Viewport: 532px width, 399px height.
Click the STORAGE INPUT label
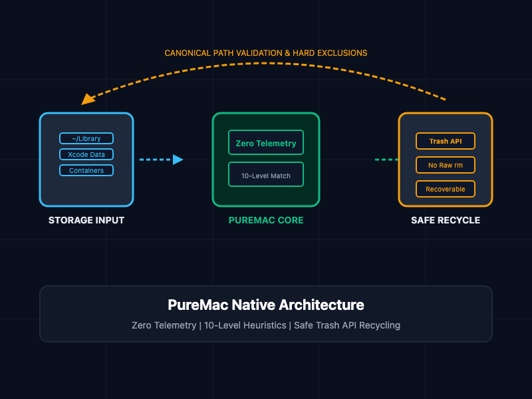(x=86, y=220)
